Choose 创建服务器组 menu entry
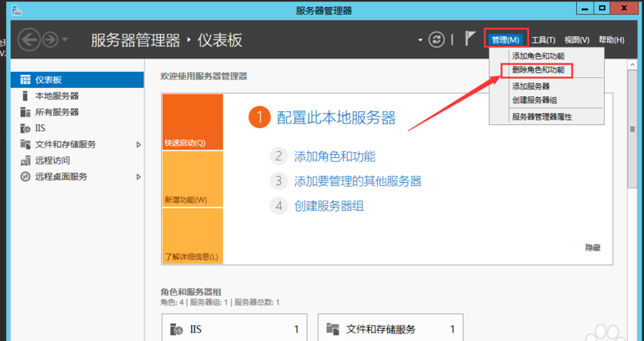 pyautogui.click(x=534, y=100)
